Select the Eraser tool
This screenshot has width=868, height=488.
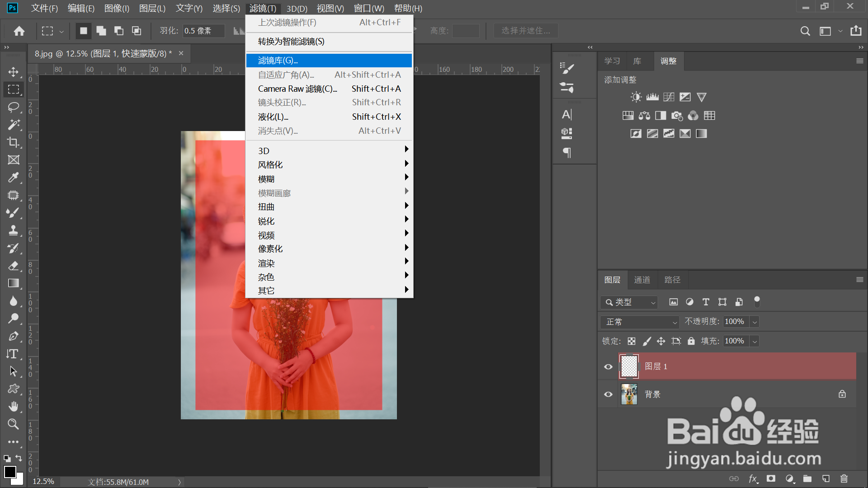tap(13, 266)
